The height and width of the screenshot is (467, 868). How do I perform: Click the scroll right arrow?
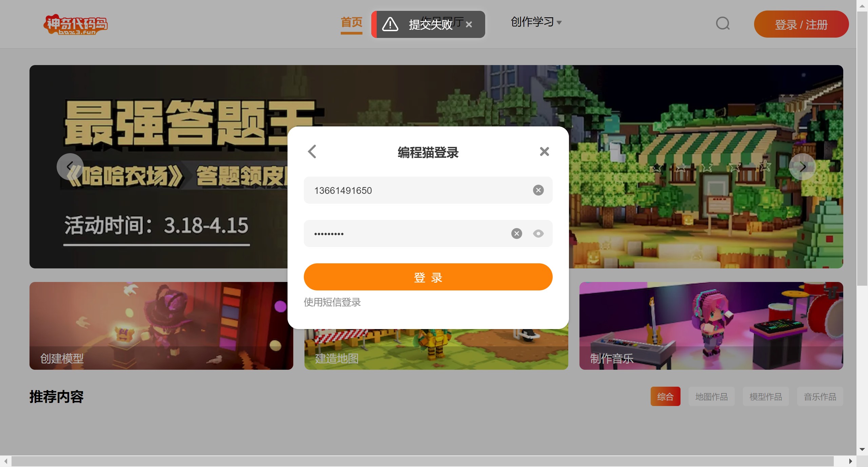[x=850, y=461]
